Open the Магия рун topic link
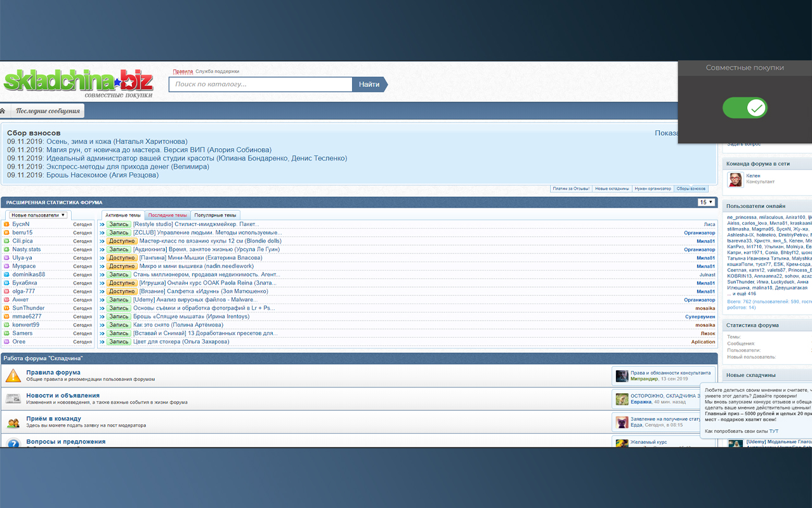The height and width of the screenshot is (508, 812). 159,150
